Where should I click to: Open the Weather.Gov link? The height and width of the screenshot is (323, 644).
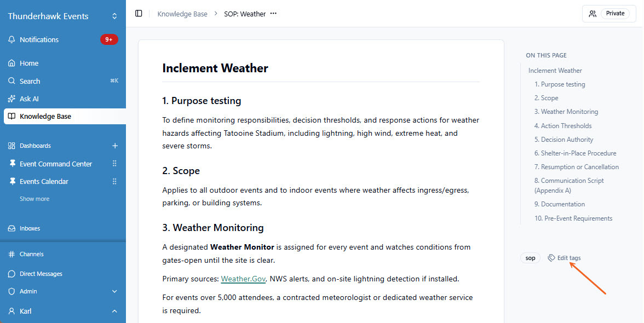pyautogui.click(x=243, y=279)
